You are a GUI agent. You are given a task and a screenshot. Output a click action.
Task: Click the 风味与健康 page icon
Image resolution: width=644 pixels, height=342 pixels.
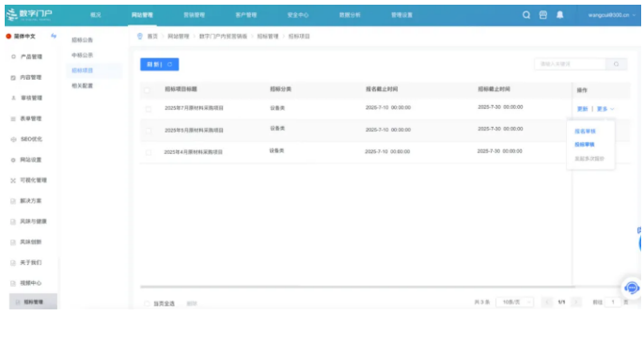pyautogui.click(x=13, y=222)
